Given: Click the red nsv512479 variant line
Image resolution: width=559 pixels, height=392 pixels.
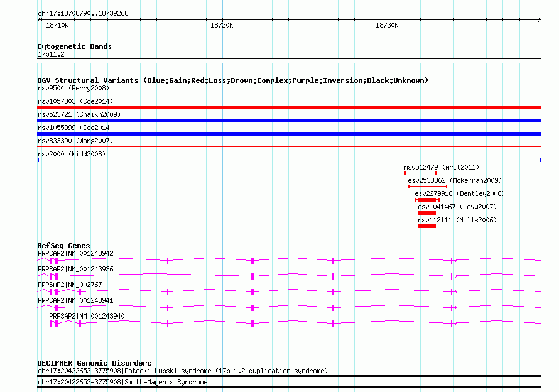Looking at the screenshot, I should (x=420, y=173).
